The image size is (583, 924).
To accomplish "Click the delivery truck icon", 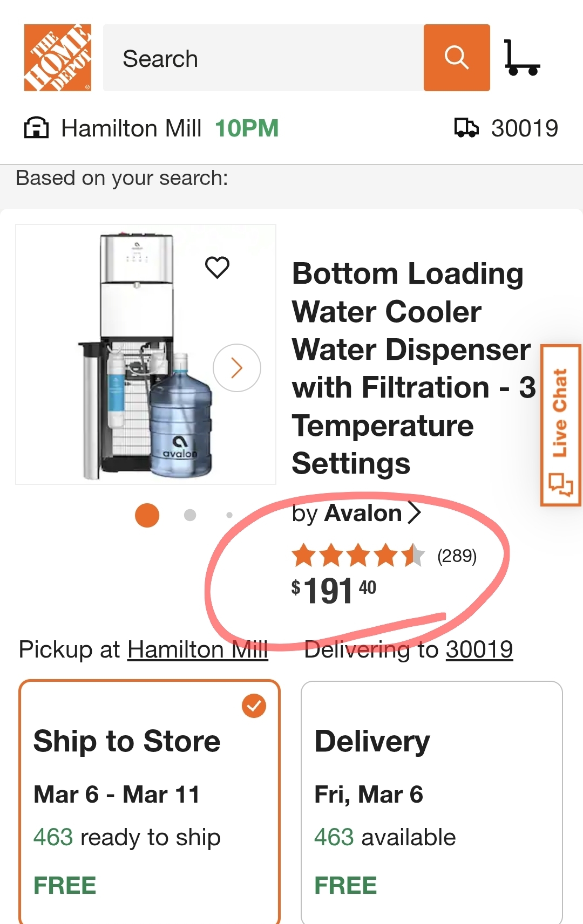I will coord(466,128).
